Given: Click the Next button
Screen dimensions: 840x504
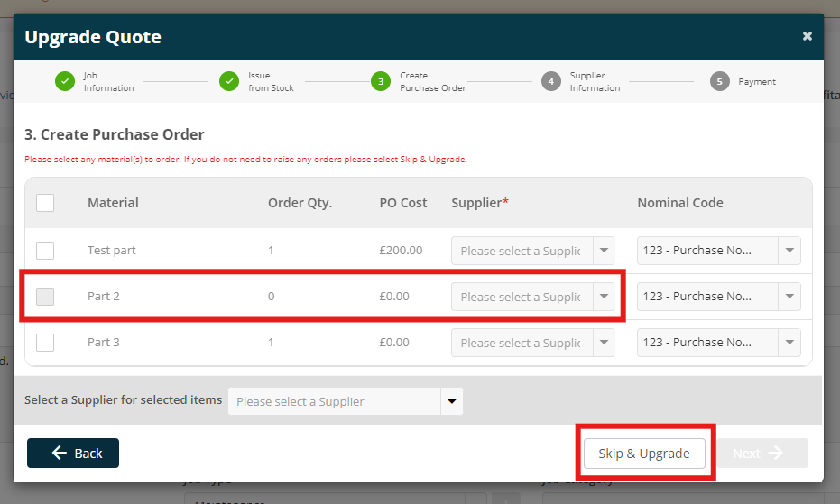Looking at the screenshot, I should pyautogui.click(x=762, y=454).
